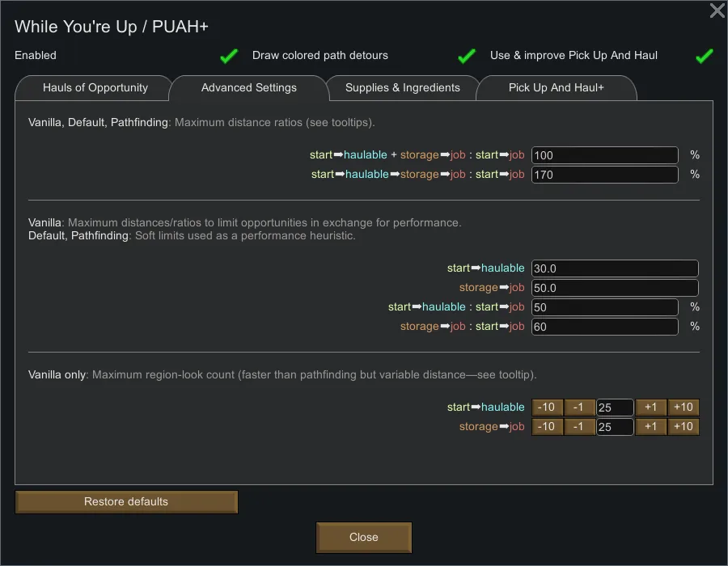Click the Restore defaults button
Screen dimensions: 728x566
(x=126, y=502)
